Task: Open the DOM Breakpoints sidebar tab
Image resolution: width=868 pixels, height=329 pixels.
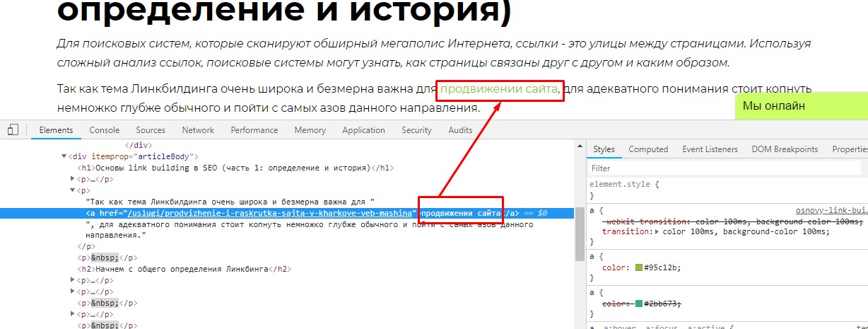Action: [785, 149]
